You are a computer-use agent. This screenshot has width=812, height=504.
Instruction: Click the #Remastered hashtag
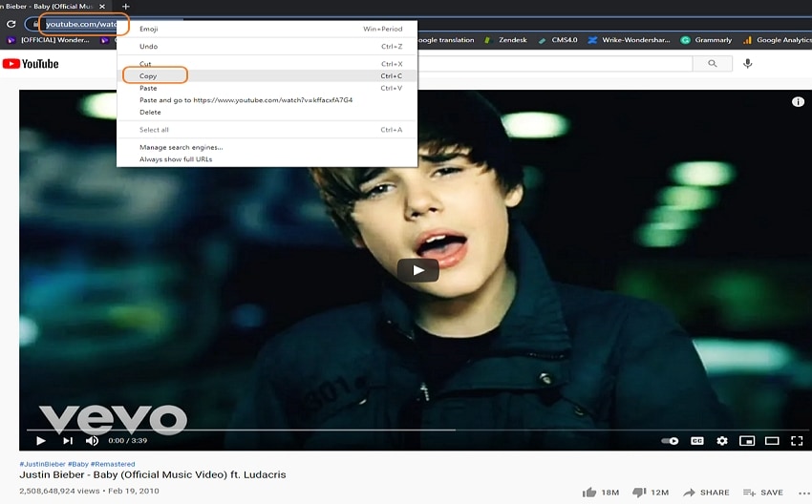[113, 464]
